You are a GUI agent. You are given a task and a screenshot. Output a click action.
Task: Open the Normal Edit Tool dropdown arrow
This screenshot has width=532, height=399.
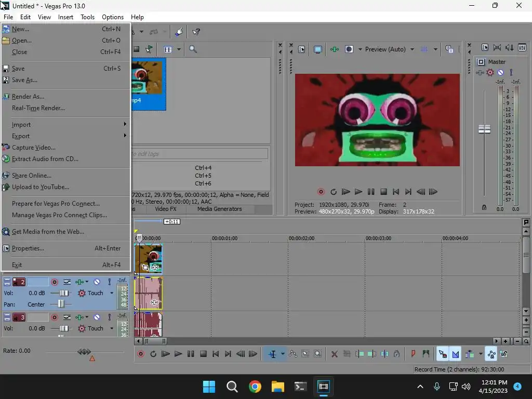pos(283,354)
